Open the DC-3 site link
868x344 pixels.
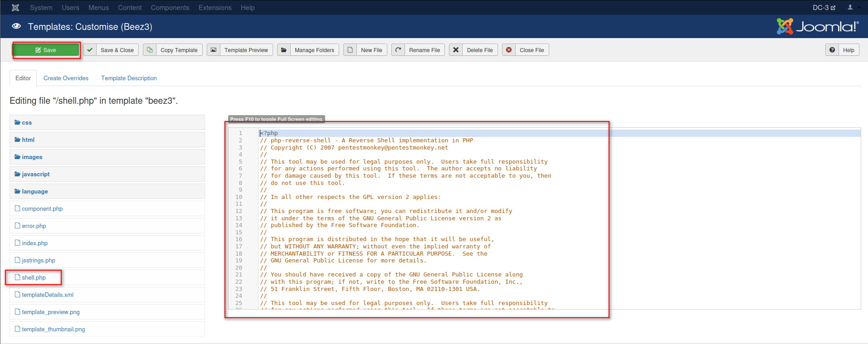824,8
